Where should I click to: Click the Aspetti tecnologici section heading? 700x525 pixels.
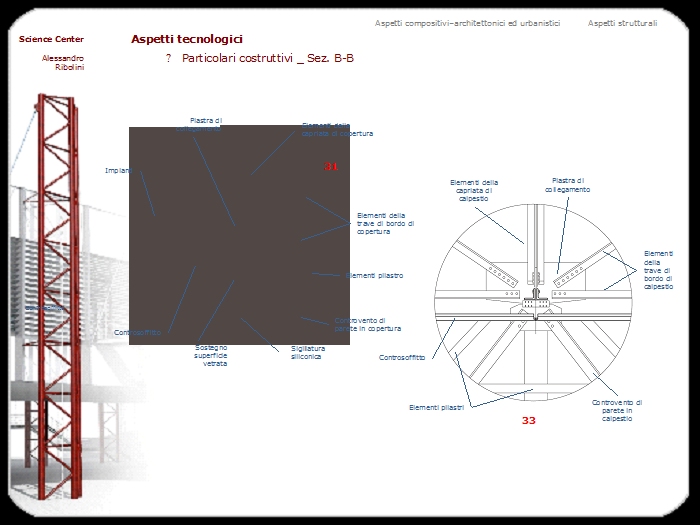[x=187, y=39]
